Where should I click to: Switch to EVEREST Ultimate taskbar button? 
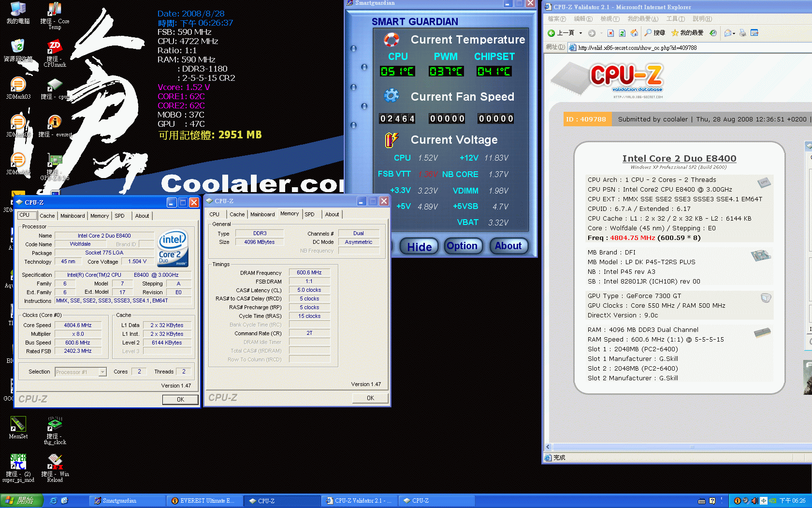point(204,501)
